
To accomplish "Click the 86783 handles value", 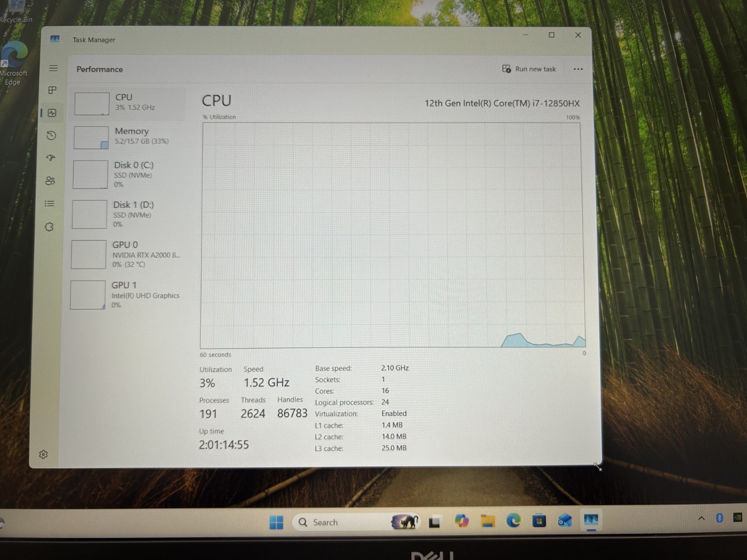I will (x=292, y=413).
